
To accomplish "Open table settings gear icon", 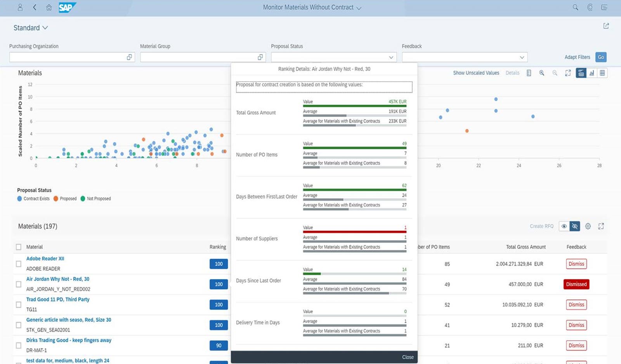I will coord(588,226).
